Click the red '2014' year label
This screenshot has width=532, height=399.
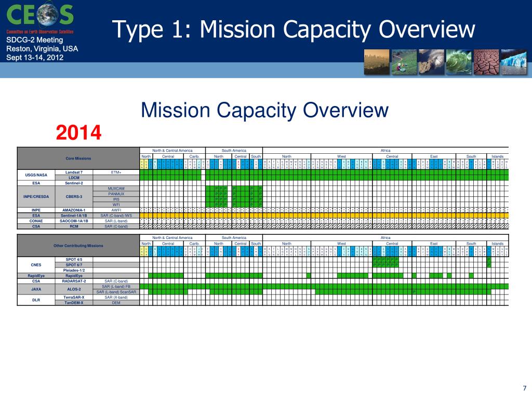pos(79,132)
